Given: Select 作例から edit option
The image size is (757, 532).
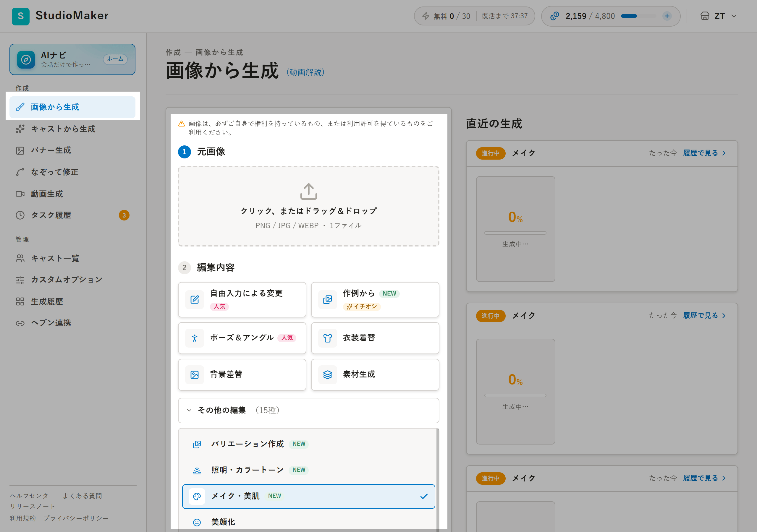Looking at the screenshot, I should pos(375,300).
